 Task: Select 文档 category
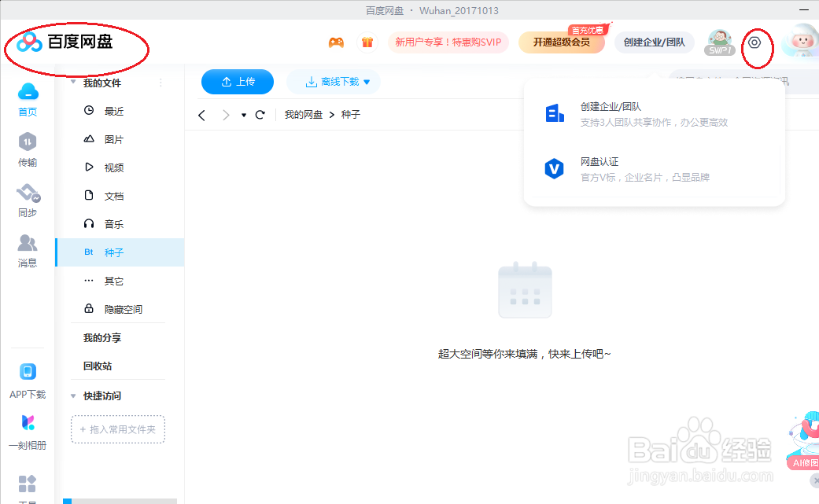coord(120,196)
